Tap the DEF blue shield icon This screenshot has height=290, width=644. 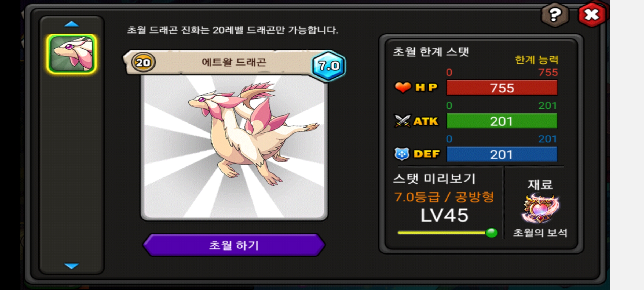402,154
